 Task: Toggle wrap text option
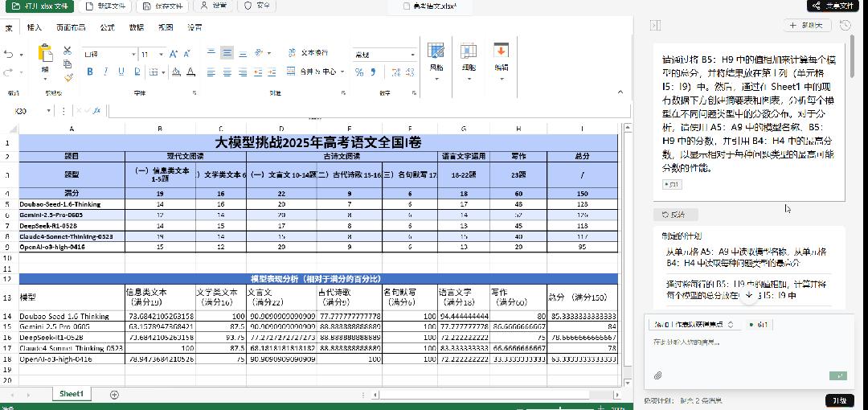tap(309, 52)
